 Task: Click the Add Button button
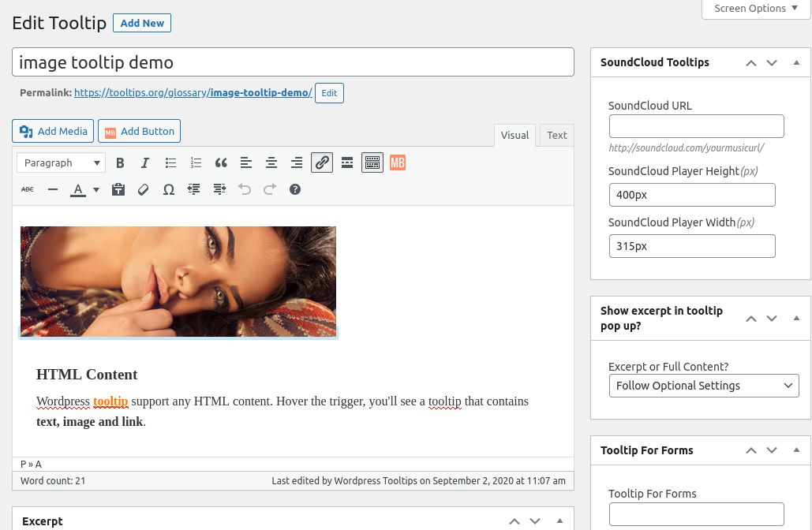[140, 132]
